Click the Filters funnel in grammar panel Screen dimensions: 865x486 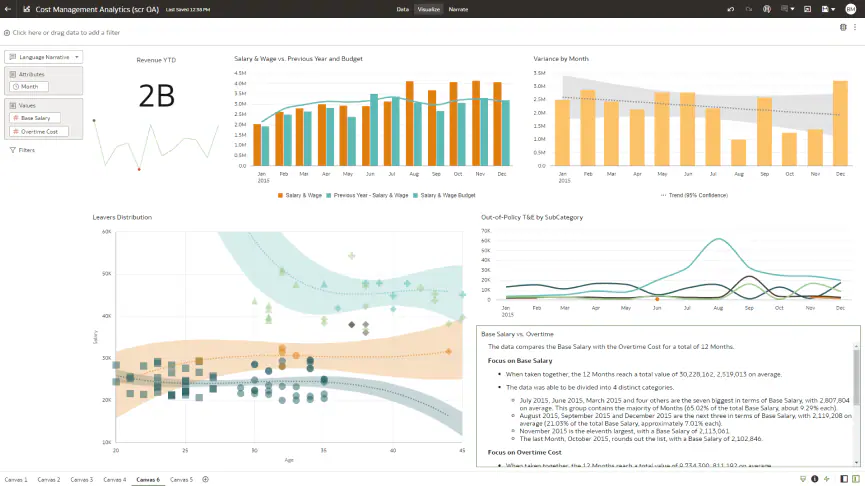(x=13, y=150)
